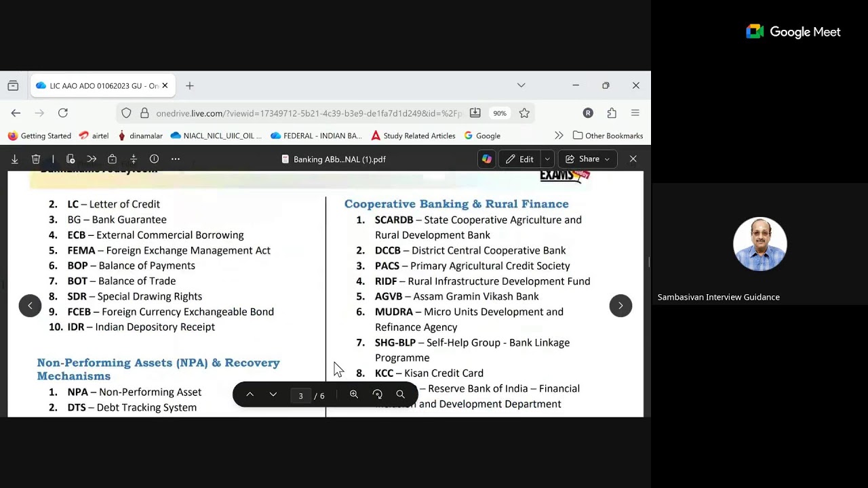Click the Sambasivan Interview Guidance name label
Image resolution: width=868 pixels, height=488 pixels.
click(718, 297)
